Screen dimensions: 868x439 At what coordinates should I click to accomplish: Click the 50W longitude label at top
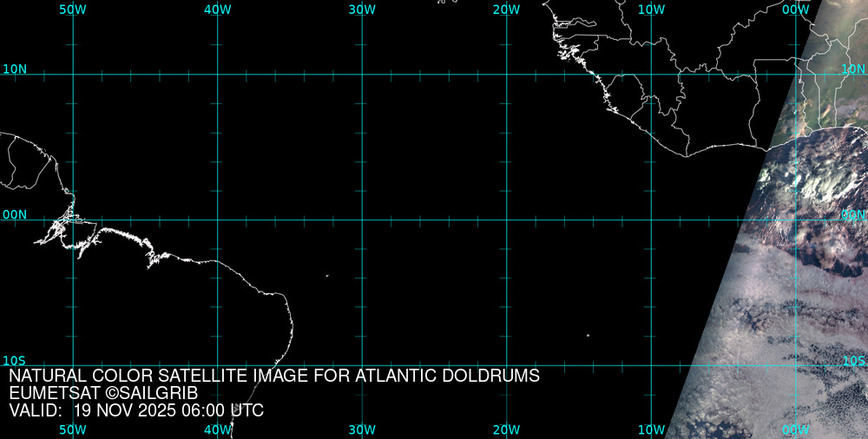pos(73,9)
